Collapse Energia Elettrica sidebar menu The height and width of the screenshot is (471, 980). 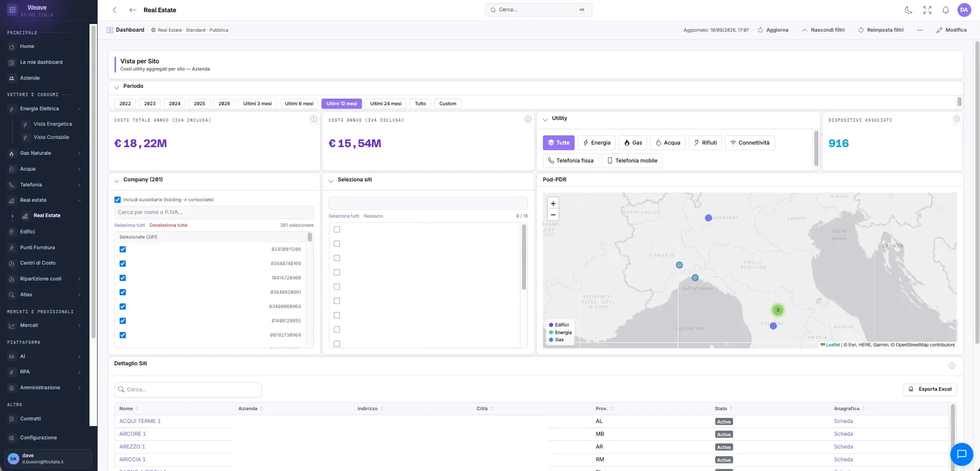coord(79,109)
